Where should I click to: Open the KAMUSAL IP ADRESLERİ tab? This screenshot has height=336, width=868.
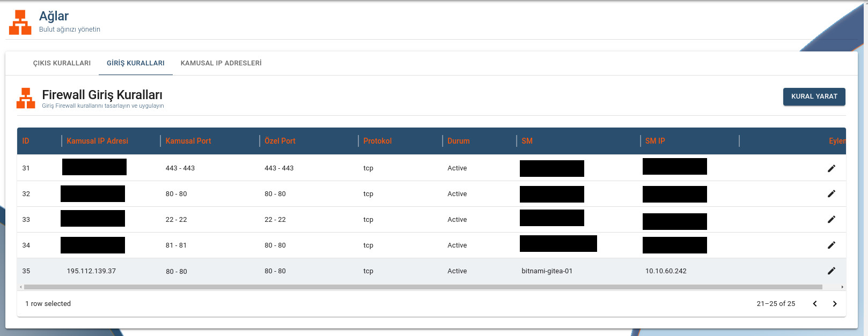click(221, 63)
